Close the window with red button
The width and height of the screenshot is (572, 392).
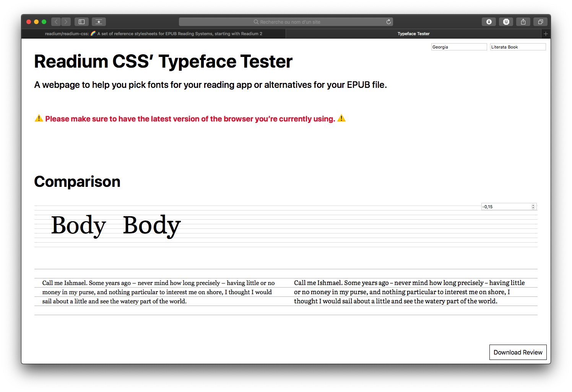pos(29,22)
